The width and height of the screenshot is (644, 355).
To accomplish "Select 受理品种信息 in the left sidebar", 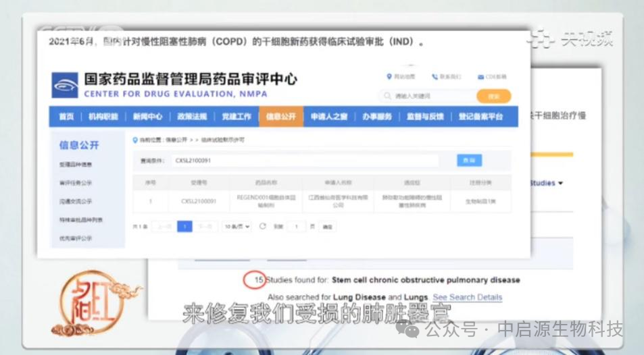I will 76,165.
